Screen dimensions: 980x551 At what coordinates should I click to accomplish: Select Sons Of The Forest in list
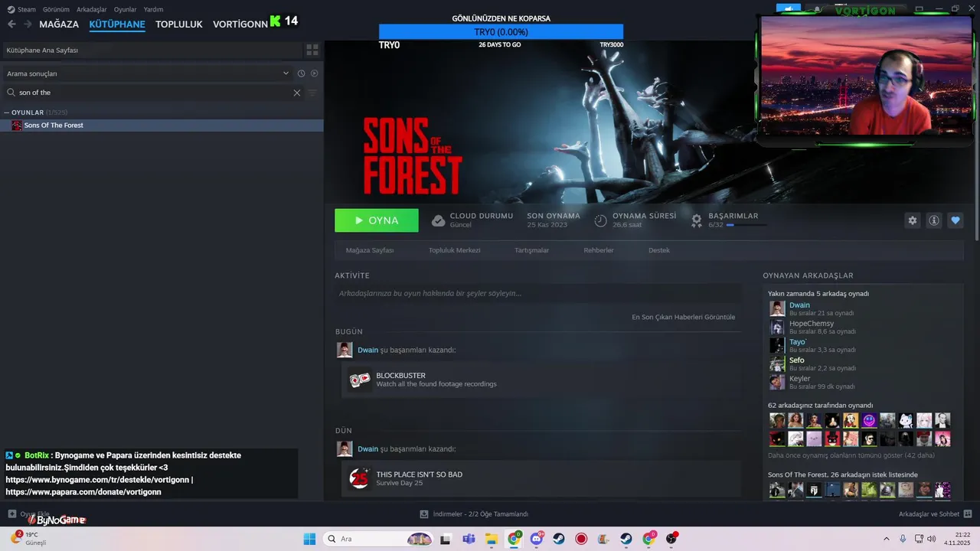coord(162,126)
